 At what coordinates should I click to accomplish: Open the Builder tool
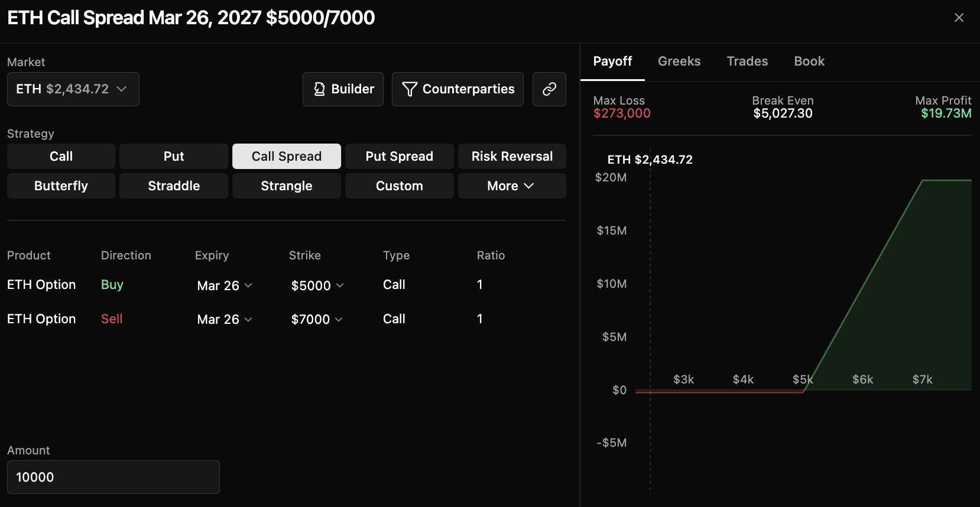click(343, 89)
